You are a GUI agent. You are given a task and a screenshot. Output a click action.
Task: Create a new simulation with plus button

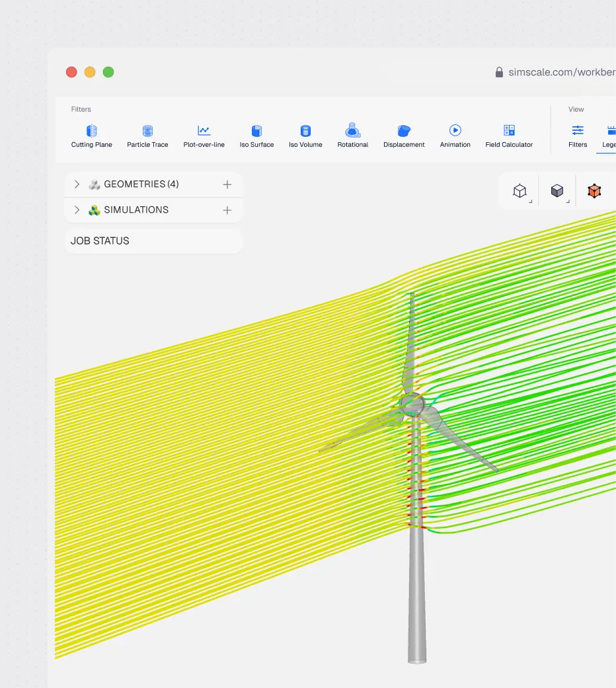(227, 211)
